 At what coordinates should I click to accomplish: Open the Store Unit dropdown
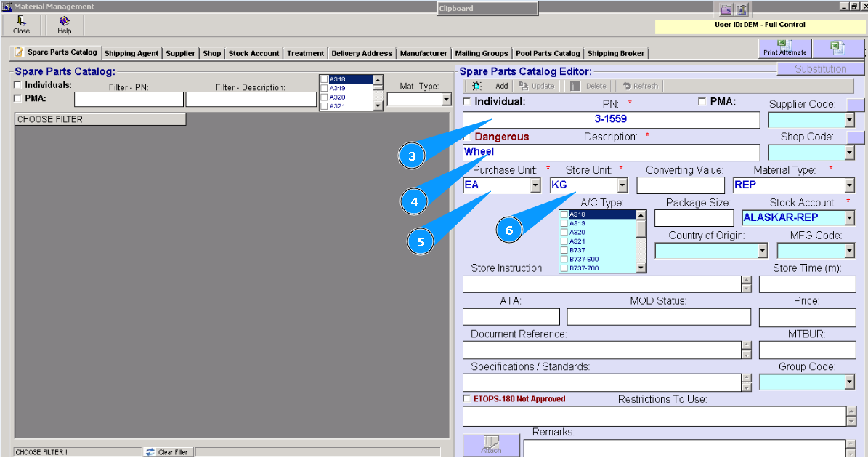(622, 185)
